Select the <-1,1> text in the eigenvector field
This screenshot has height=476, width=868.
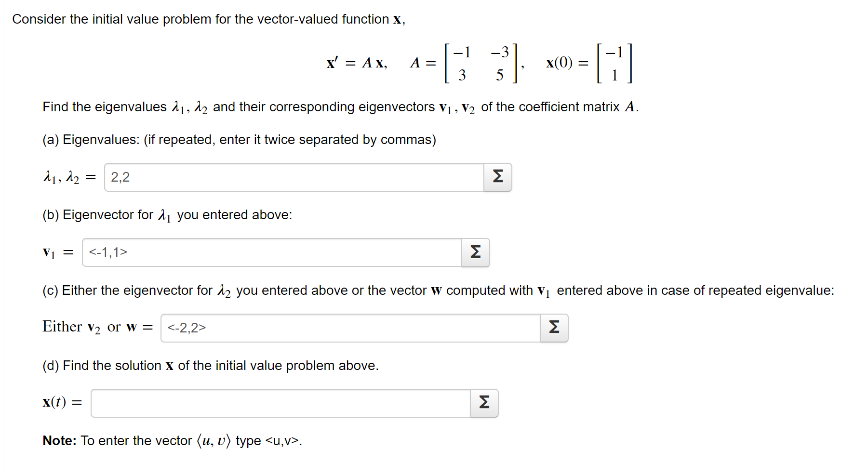point(107,251)
